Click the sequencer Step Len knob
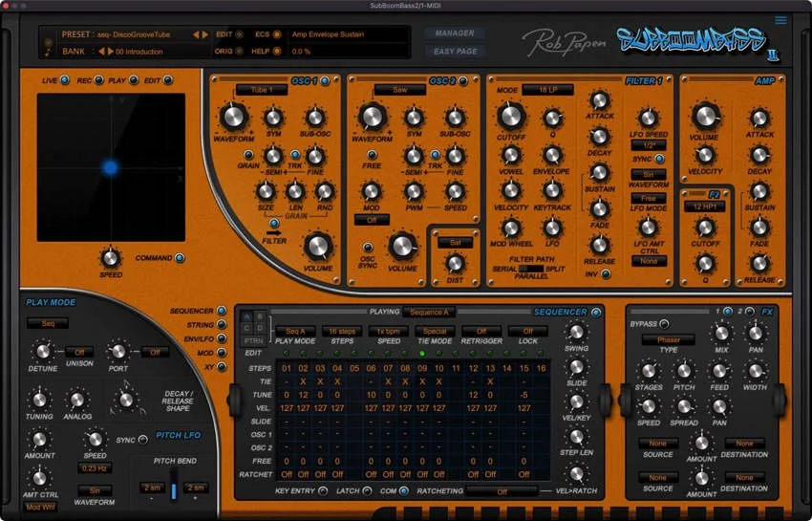812x521 pixels. 576,437
